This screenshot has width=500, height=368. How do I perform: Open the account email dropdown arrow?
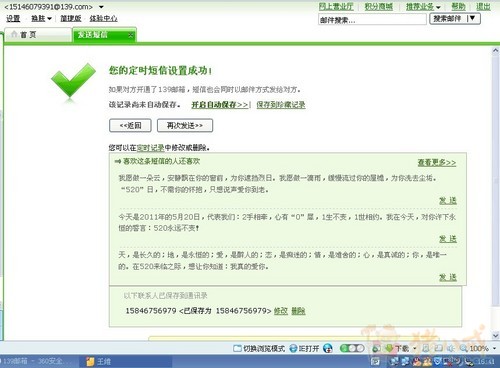pos(101,7)
